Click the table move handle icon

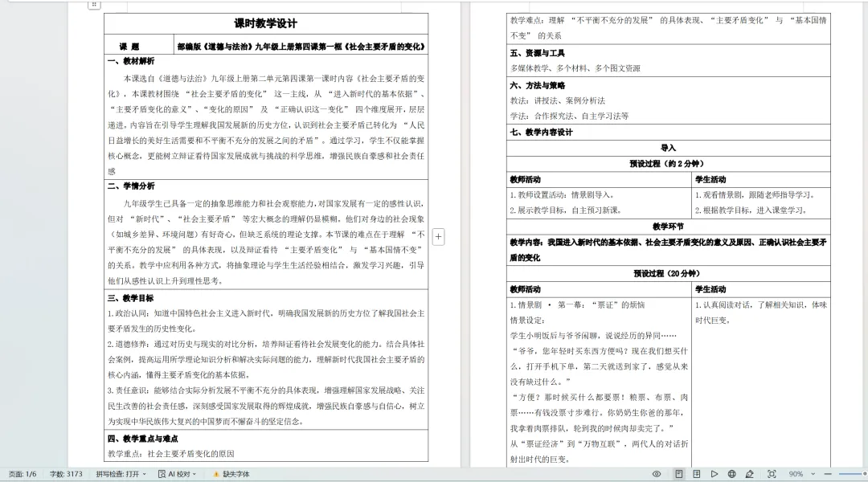pos(94,5)
